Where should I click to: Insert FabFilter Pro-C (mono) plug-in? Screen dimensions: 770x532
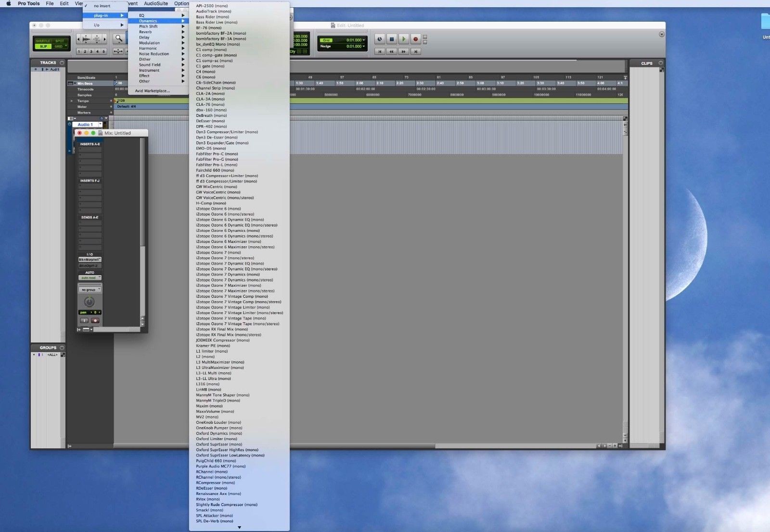(239, 154)
